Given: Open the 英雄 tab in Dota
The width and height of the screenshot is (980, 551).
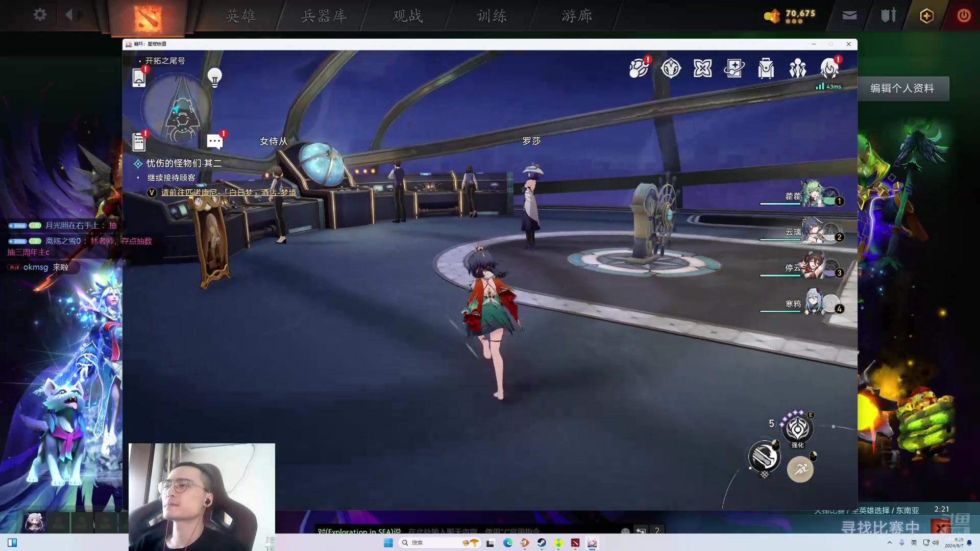Looking at the screenshot, I should (x=240, y=16).
